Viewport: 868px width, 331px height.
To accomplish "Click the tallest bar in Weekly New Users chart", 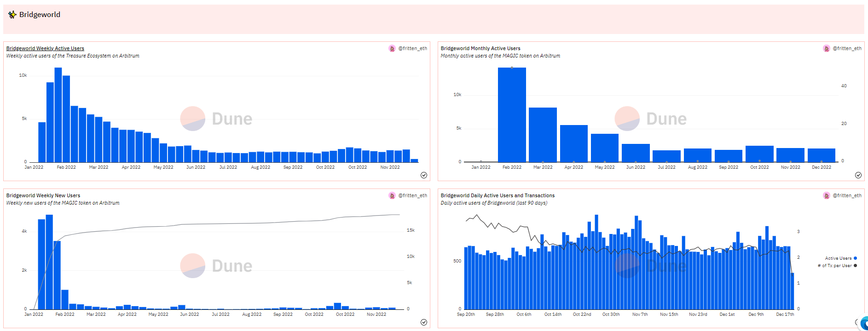I will coord(49,262).
